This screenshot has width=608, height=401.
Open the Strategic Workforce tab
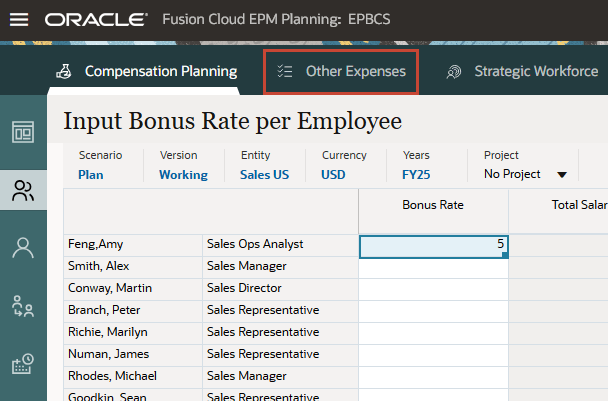(536, 71)
